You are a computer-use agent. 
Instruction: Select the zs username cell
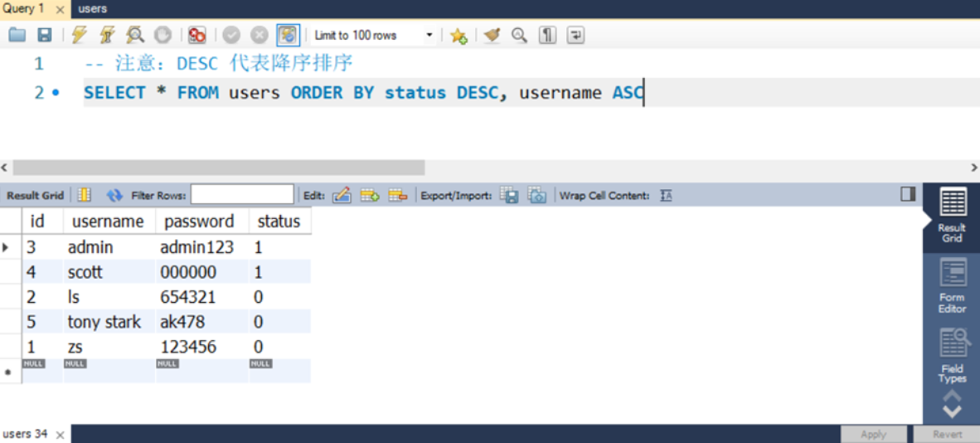coord(109,347)
